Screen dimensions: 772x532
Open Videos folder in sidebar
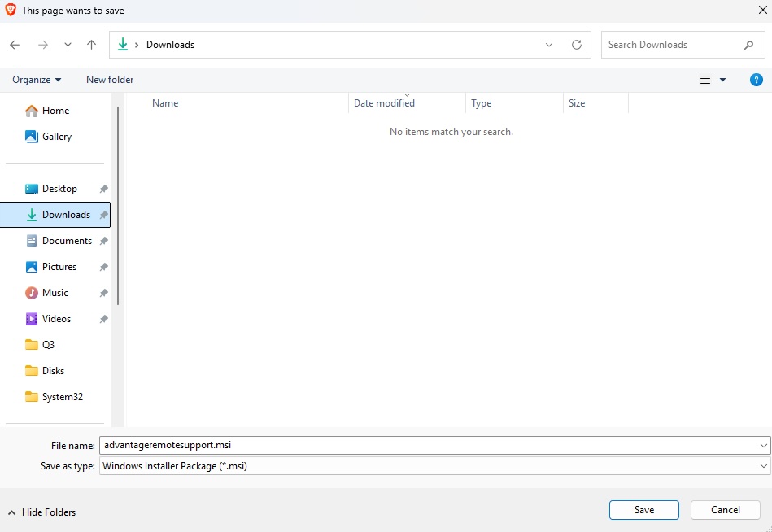coord(55,320)
